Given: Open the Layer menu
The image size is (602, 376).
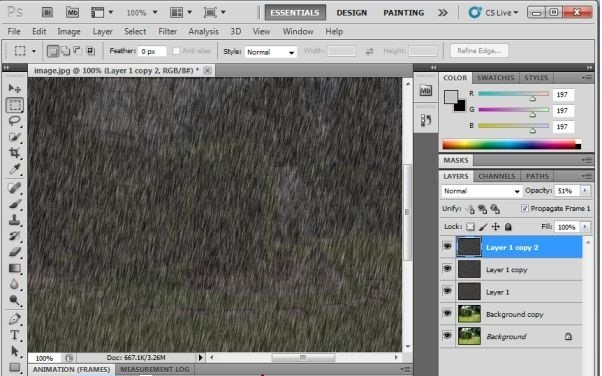Looking at the screenshot, I should (103, 31).
